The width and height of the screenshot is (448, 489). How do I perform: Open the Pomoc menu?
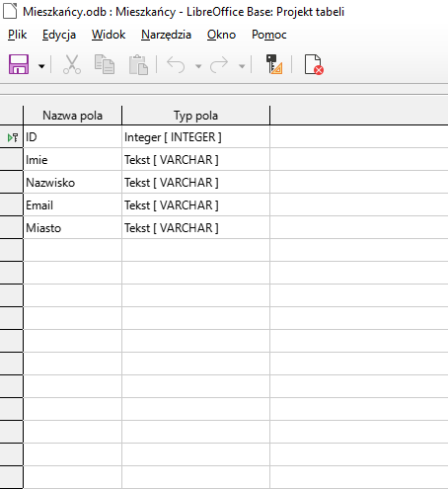(269, 35)
